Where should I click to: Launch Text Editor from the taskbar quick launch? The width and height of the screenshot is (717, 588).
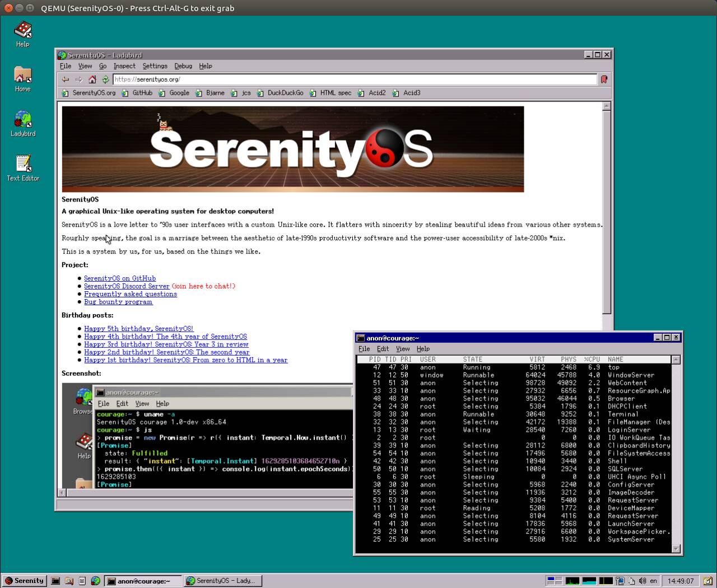(x=82, y=581)
